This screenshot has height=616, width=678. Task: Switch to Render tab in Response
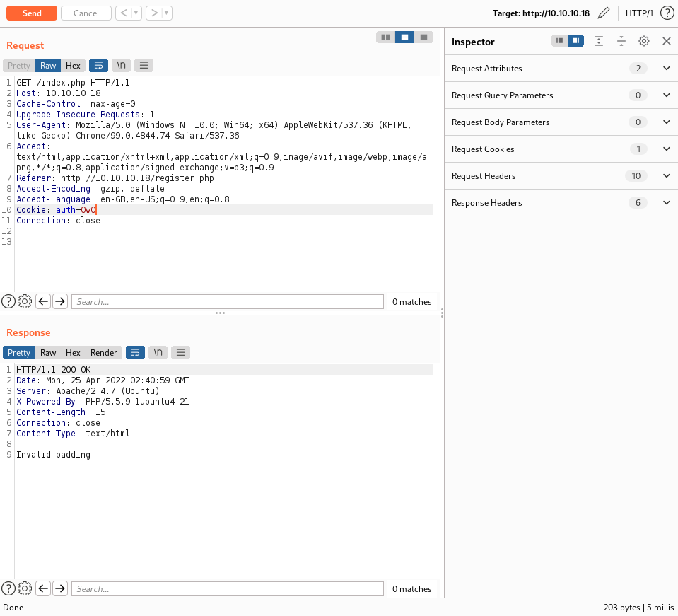pos(104,353)
